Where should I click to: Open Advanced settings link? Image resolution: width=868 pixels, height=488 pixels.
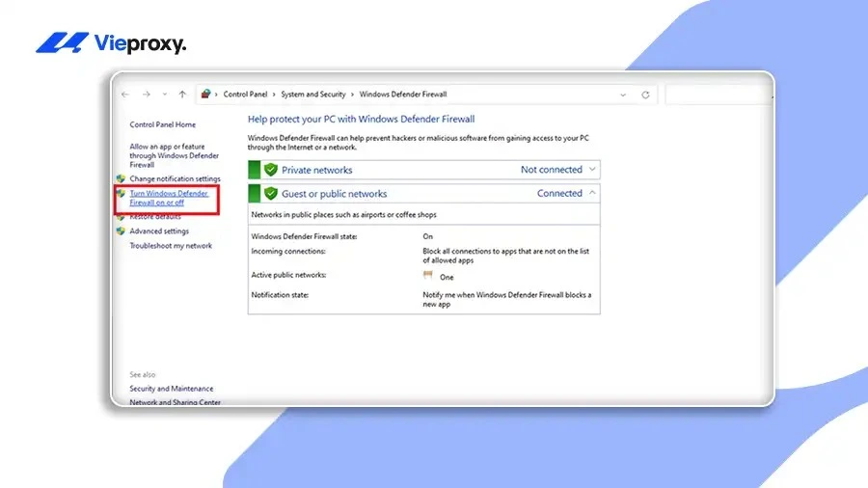coord(159,231)
